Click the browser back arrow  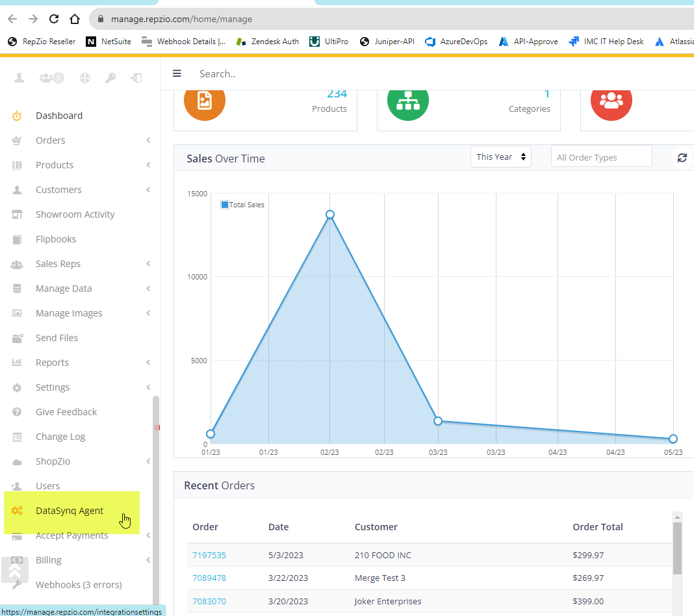(x=12, y=19)
